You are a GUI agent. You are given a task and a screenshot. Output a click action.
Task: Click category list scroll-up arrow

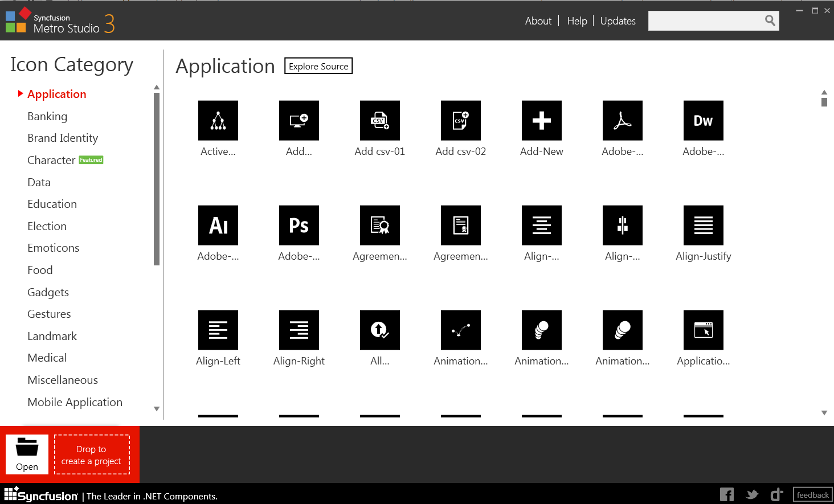(157, 87)
